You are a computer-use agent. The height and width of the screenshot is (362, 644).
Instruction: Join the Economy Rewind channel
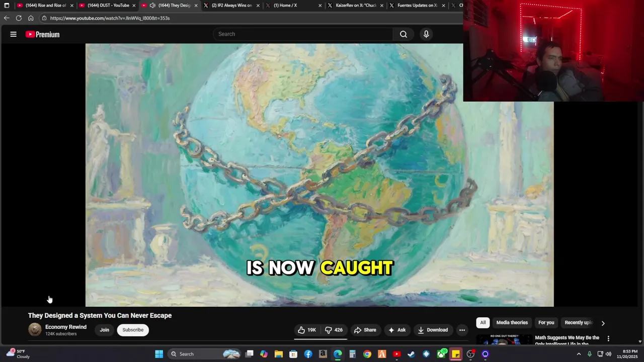(104, 330)
